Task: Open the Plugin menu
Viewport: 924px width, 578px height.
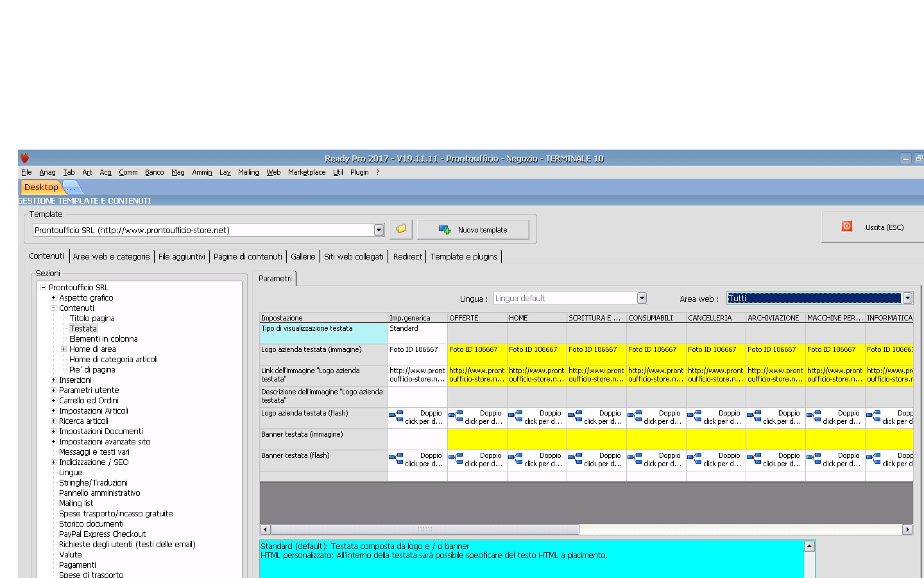Action: coord(359,172)
